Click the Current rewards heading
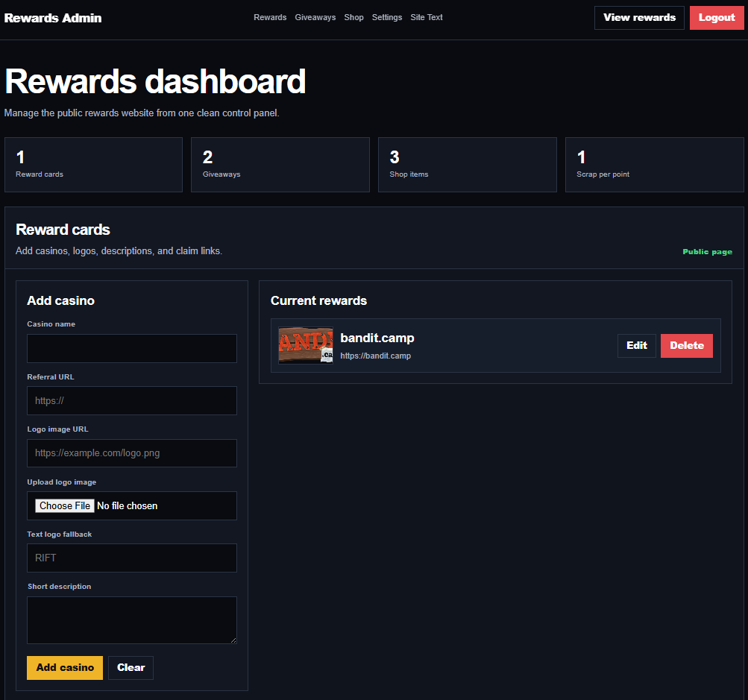Image resolution: width=748 pixels, height=700 pixels. [318, 301]
